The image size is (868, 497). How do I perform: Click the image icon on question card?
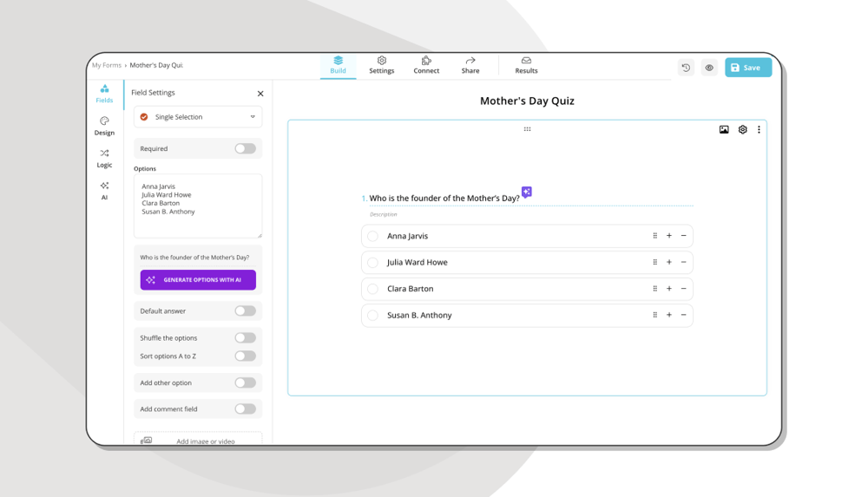[x=724, y=130]
